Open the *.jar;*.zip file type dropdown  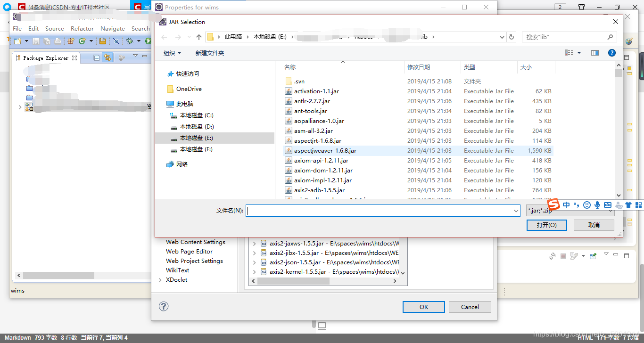570,211
